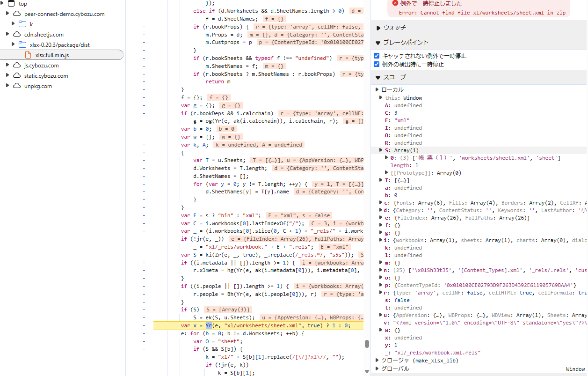The height and width of the screenshot is (376, 588).
Task: Expand the peer-connect-demo.cybozu.com tree node
Action: [8, 14]
